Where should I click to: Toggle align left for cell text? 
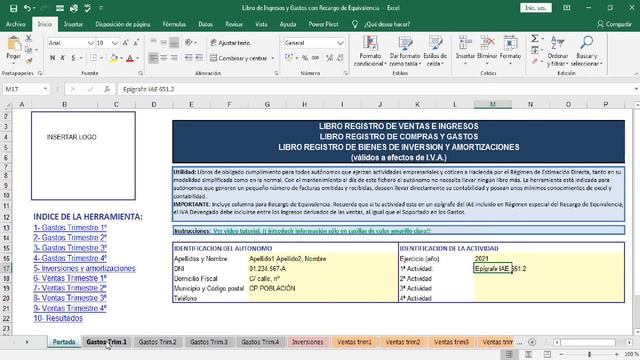pyautogui.click(x=153, y=58)
